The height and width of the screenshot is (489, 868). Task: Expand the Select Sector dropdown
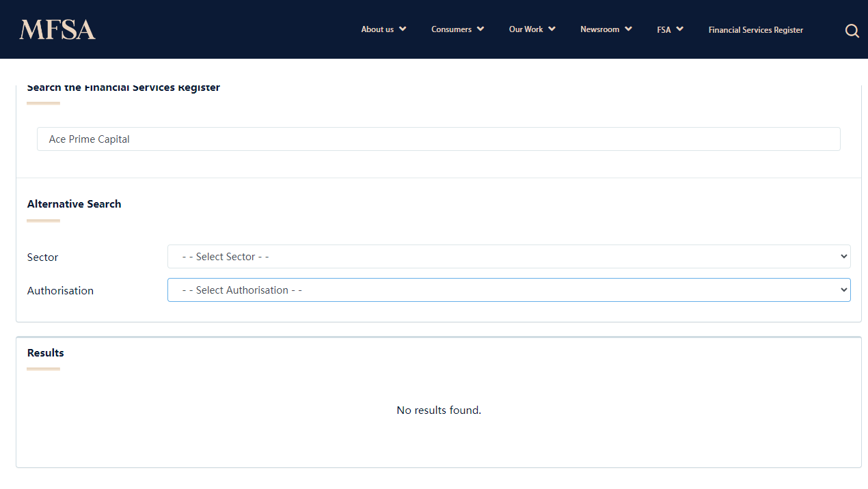pyautogui.click(x=508, y=257)
